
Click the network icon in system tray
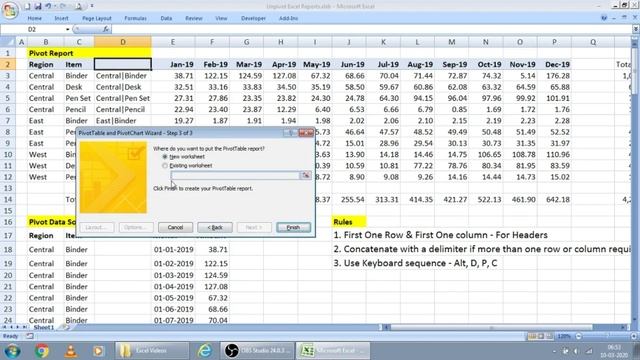click(589, 351)
